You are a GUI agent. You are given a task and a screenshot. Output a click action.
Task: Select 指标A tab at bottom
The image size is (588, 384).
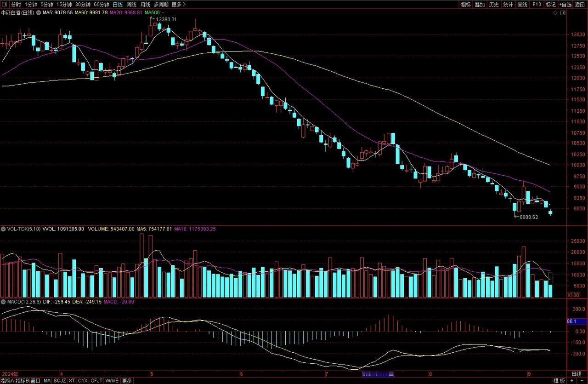point(8,381)
